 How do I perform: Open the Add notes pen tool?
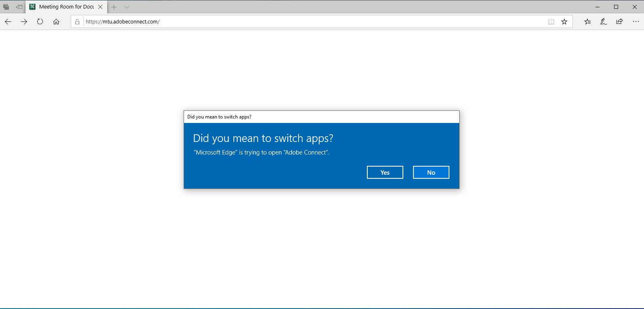pyautogui.click(x=604, y=21)
